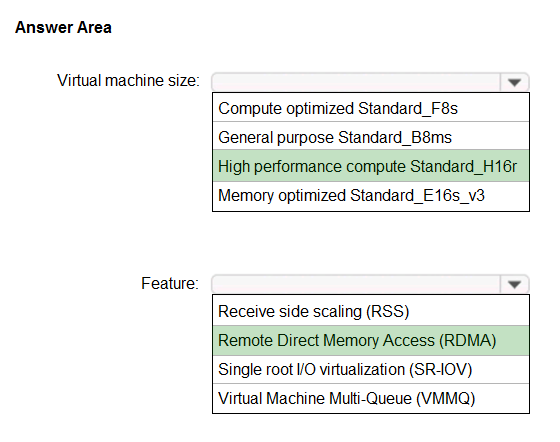The width and height of the screenshot is (560, 442).
Task: Expand the Virtual machine size dropdown arrow
Action: click(514, 82)
